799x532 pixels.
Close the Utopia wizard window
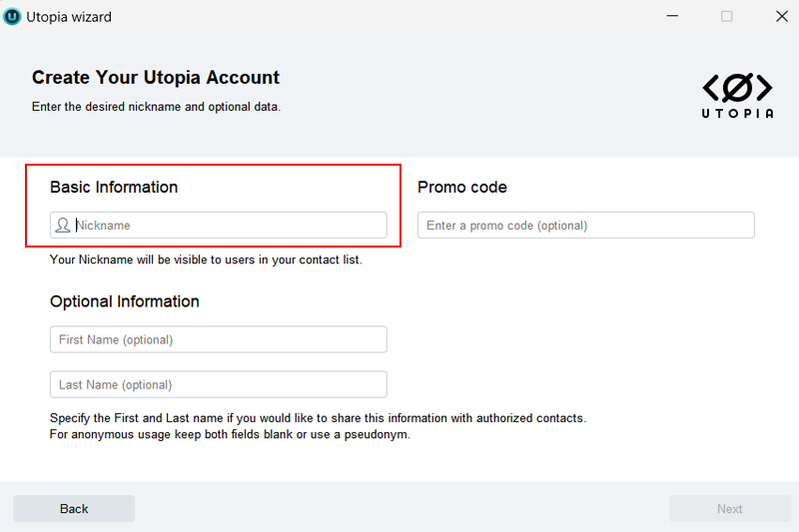(x=781, y=16)
